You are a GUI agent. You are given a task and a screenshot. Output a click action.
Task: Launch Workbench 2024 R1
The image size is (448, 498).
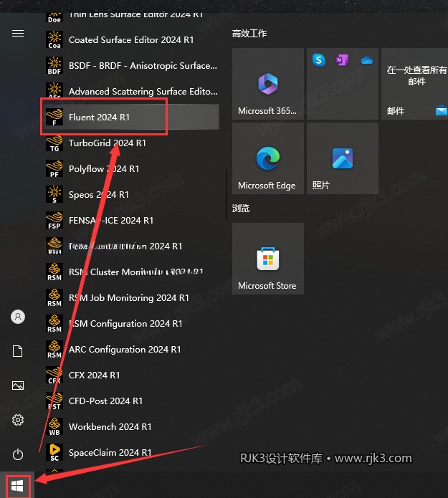(x=130, y=426)
